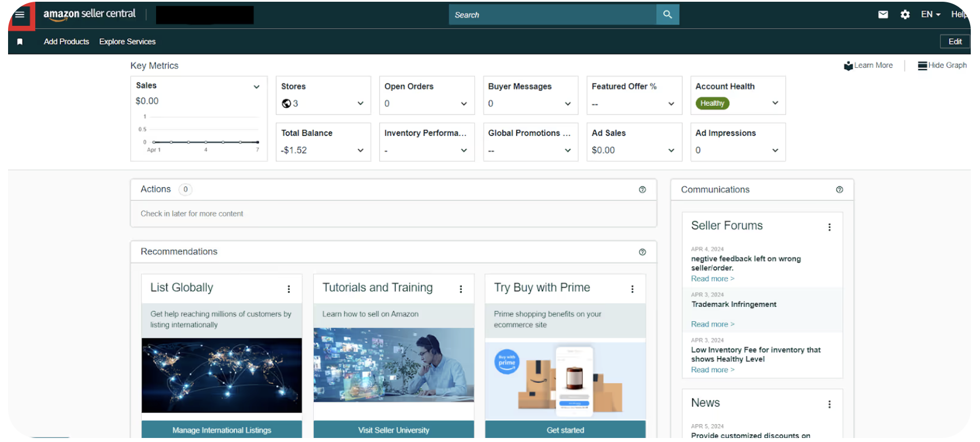Viewport: 980px width, 442px height.
Task: Click the Communications help icon
Action: 839,189
